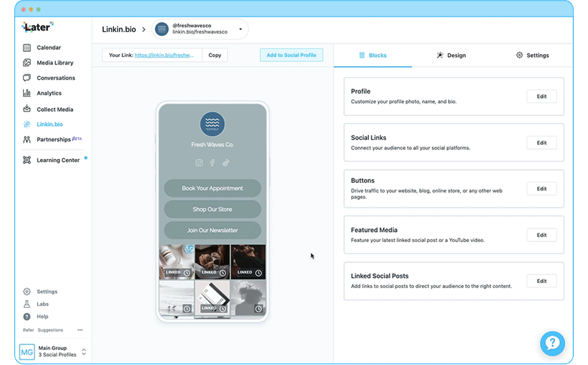Edit the Featured Media block
Screen dimensions: 588x365
point(542,235)
